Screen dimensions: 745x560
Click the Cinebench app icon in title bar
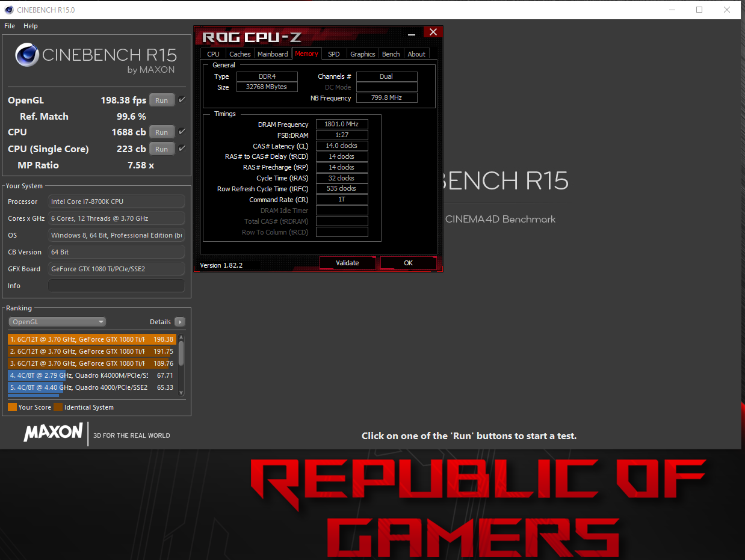[8, 10]
